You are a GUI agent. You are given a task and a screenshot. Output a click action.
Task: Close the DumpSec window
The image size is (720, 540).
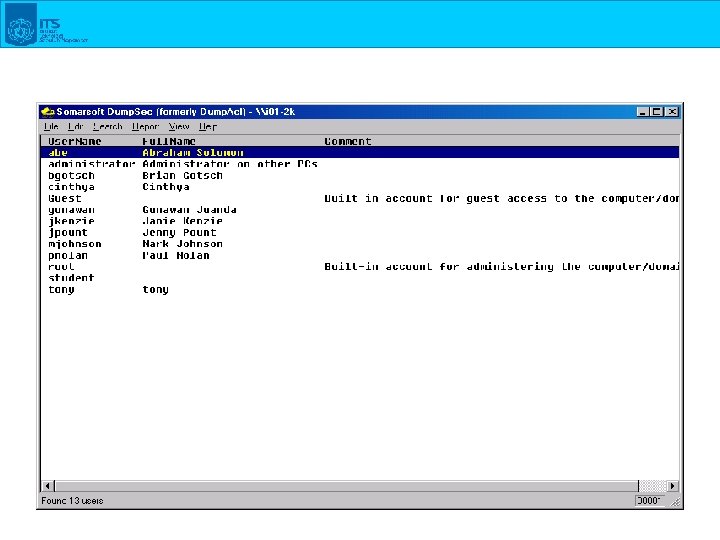pyautogui.click(x=672, y=112)
